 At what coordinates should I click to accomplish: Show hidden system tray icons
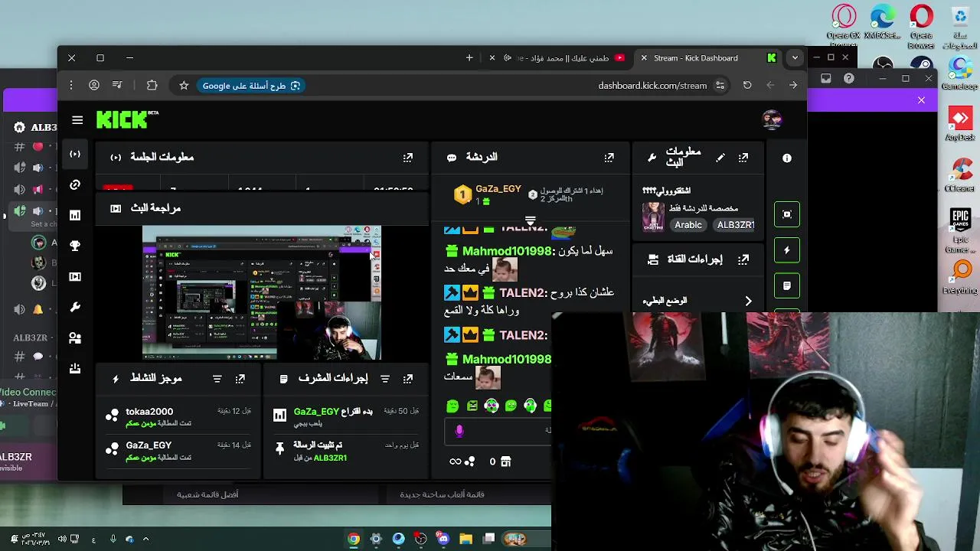click(145, 539)
